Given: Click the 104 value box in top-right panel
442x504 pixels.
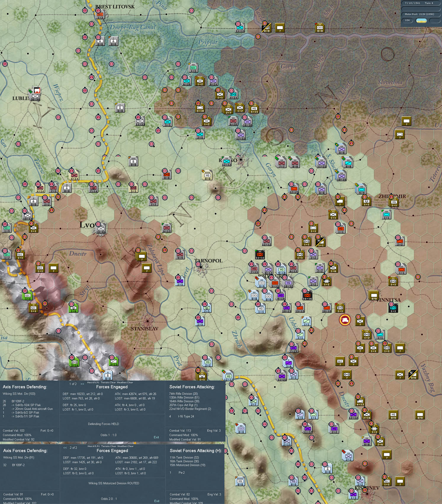Looking at the screenshot, I should pyautogui.click(x=408, y=20).
